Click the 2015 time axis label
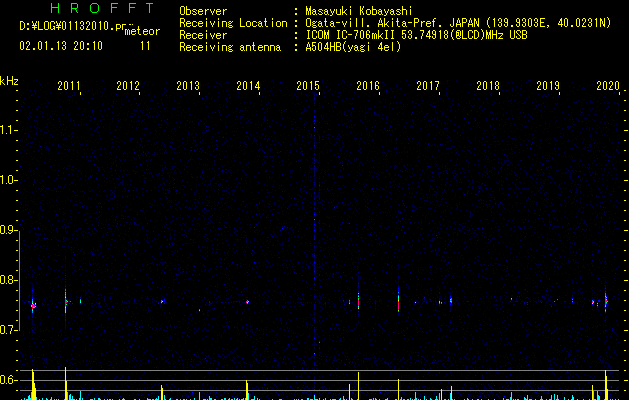This screenshot has height=400, width=629. (308, 85)
